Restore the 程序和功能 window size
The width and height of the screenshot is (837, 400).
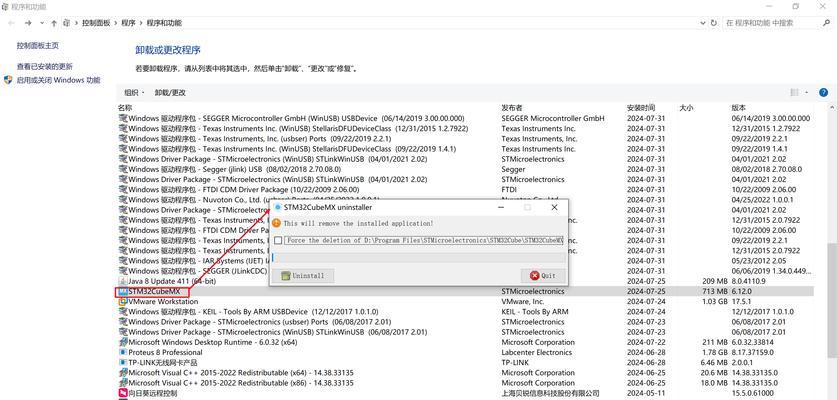click(796, 6)
